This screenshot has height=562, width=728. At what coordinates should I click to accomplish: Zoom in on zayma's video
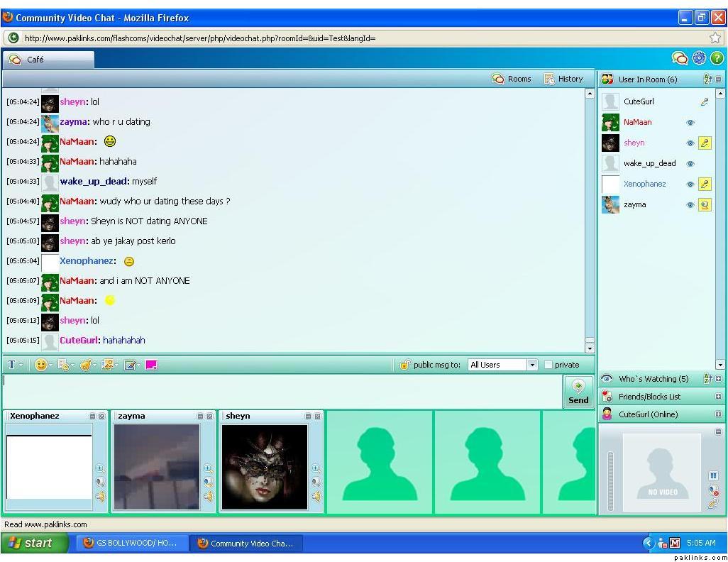pyautogui.click(x=208, y=468)
